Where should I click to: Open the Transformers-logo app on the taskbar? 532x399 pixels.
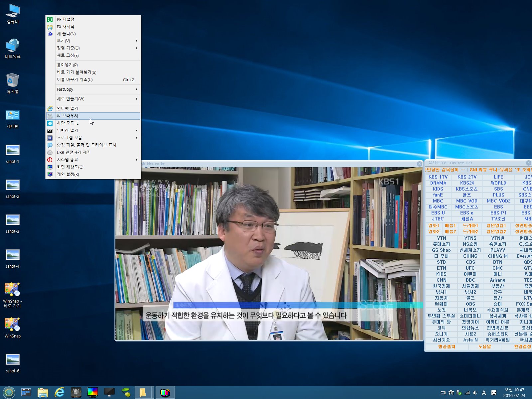[x=76, y=392]
